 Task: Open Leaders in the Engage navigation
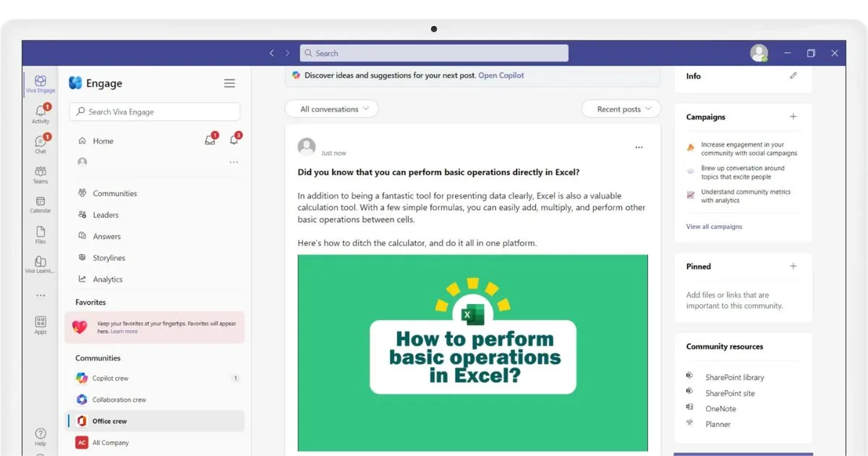(98, 215)
